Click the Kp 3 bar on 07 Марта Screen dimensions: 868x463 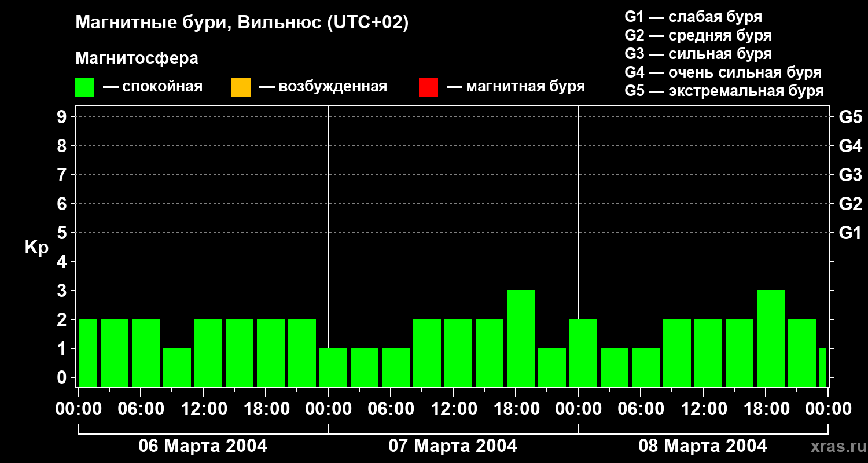pyautogui.click(x=521, y=338)
